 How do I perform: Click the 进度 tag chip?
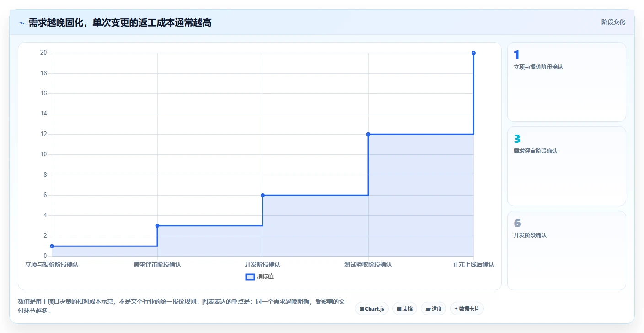tap(434, 309)
